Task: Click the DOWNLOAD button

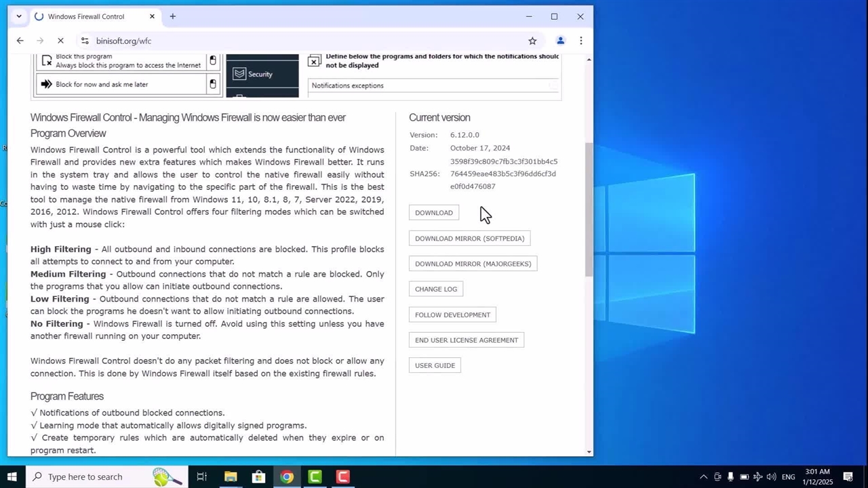Action: click(x=433, y=213)
